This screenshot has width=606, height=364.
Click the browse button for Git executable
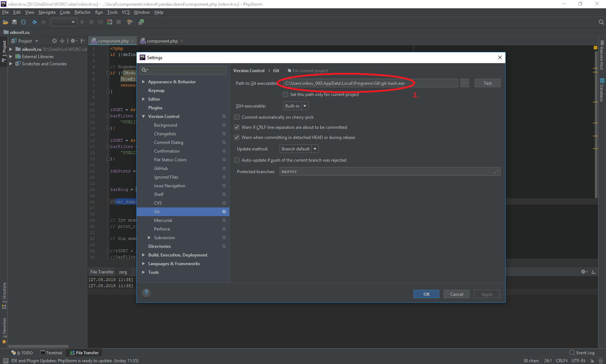[465, 83]
